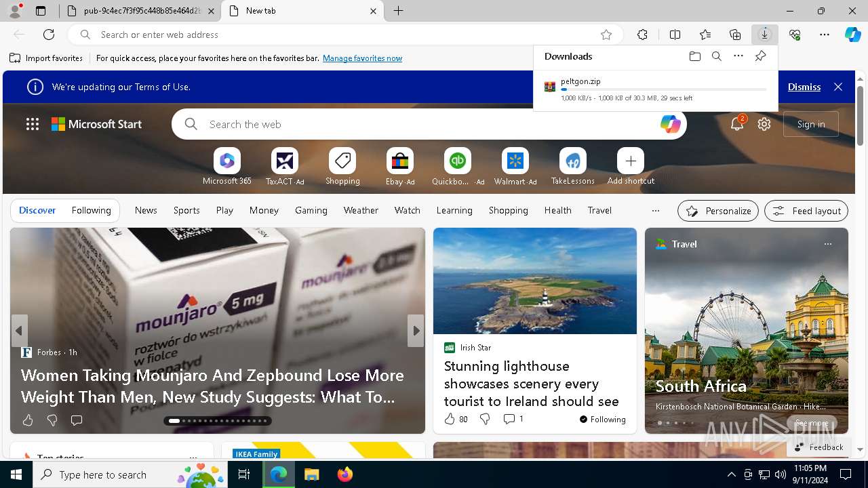Open the Personalize feed button
The width and height of the screenshot is (868, 488).
[718, 211]
